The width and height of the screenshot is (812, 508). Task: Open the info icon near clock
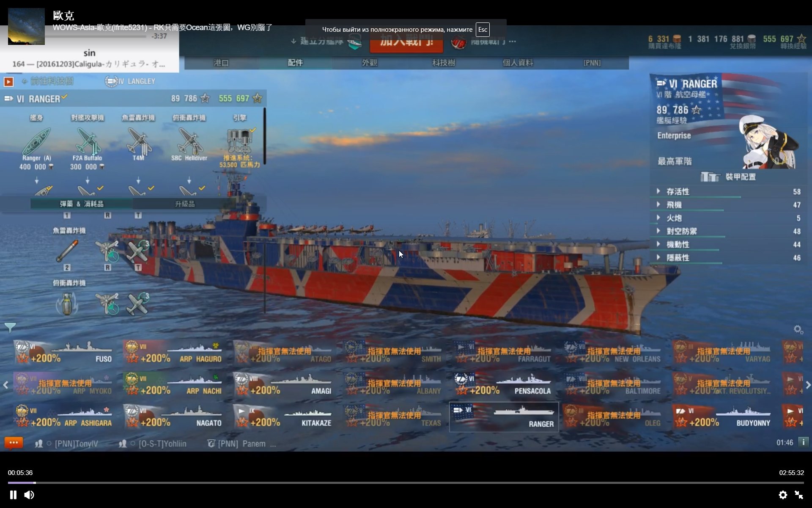coord(803,442)
